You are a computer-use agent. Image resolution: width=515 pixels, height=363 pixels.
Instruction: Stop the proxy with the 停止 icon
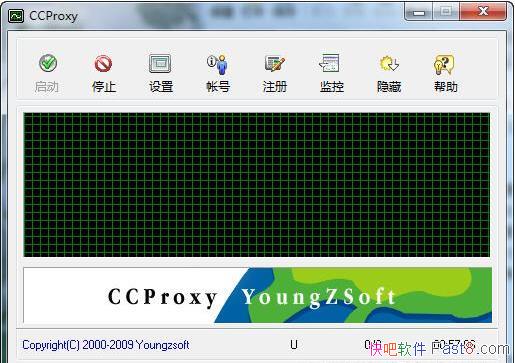point(103,63)
